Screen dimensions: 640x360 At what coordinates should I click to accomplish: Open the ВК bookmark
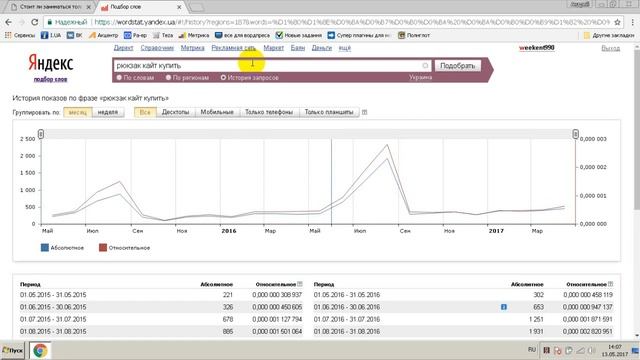point(75,36)
